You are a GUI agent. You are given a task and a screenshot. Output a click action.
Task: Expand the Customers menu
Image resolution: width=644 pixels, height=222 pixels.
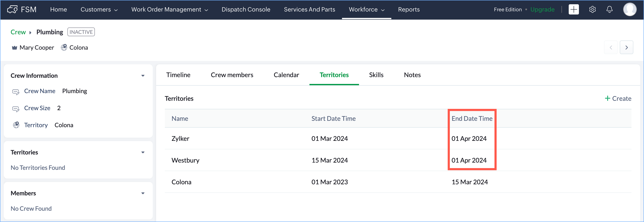click(x=99, y=10)
